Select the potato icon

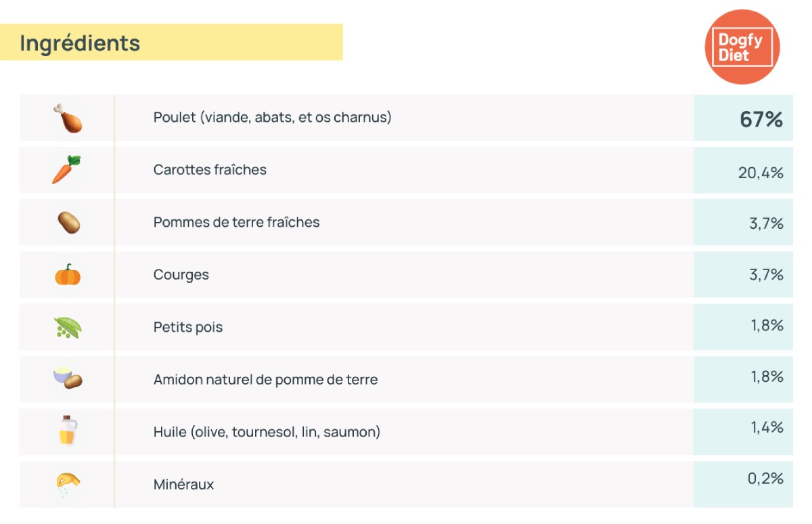(x=68, y=221)
